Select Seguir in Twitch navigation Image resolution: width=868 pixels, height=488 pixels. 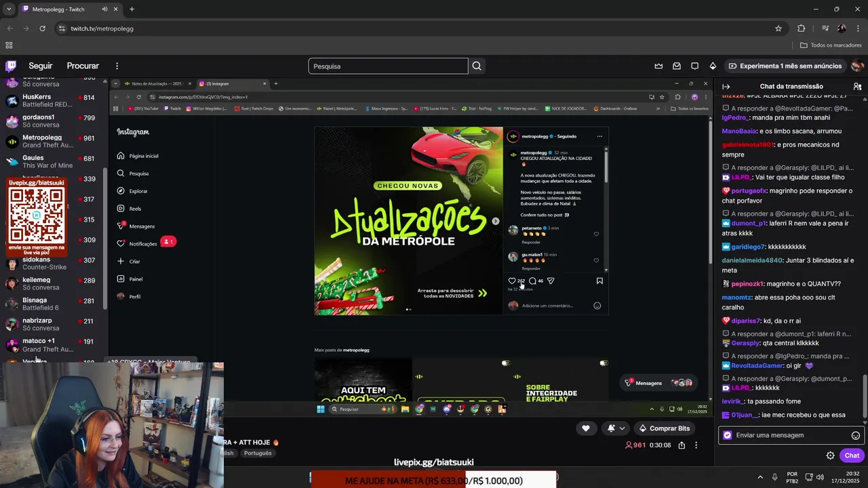40,66
